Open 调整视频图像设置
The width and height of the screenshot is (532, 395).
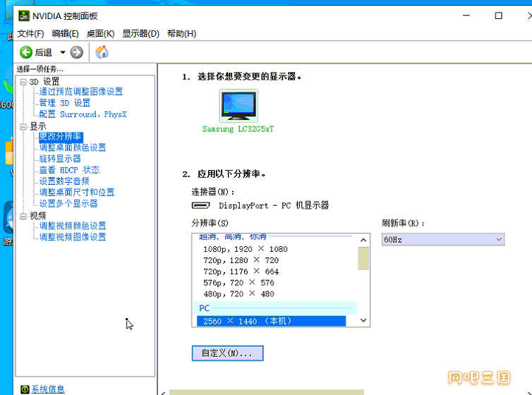[73, 237]
